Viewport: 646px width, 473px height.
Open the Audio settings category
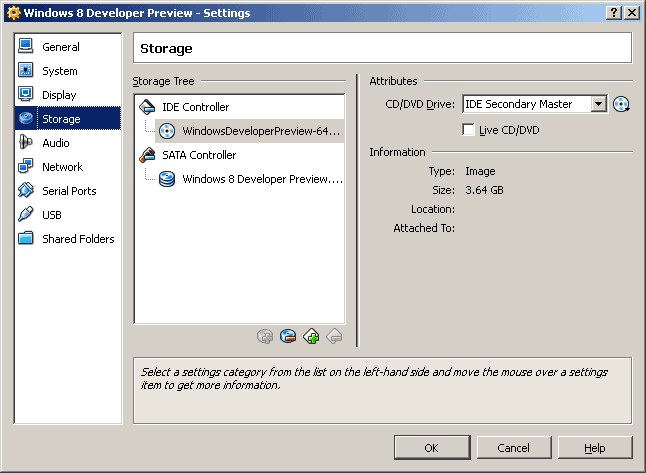[x=68, y=143]
